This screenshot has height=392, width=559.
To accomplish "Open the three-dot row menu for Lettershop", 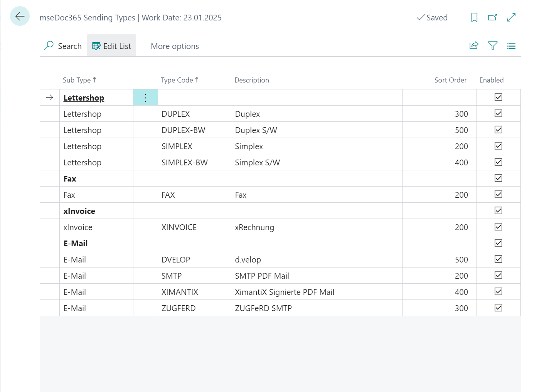I will pyautogui.click(x=145, y=98).
